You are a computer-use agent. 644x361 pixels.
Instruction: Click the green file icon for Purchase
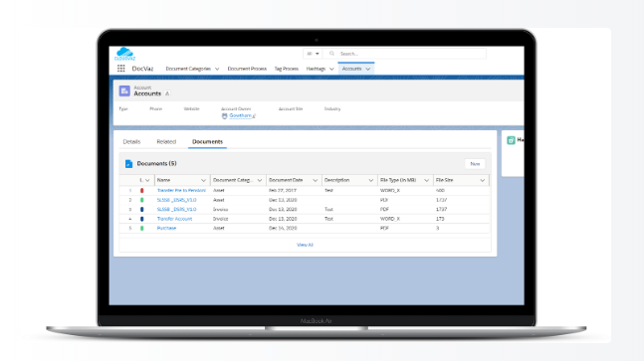142,228
